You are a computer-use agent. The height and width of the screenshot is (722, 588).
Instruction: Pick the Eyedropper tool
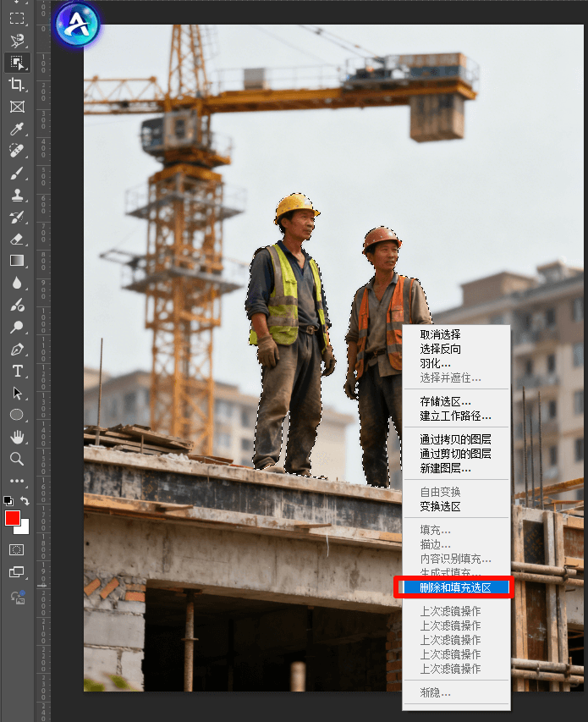pos(16,129)
